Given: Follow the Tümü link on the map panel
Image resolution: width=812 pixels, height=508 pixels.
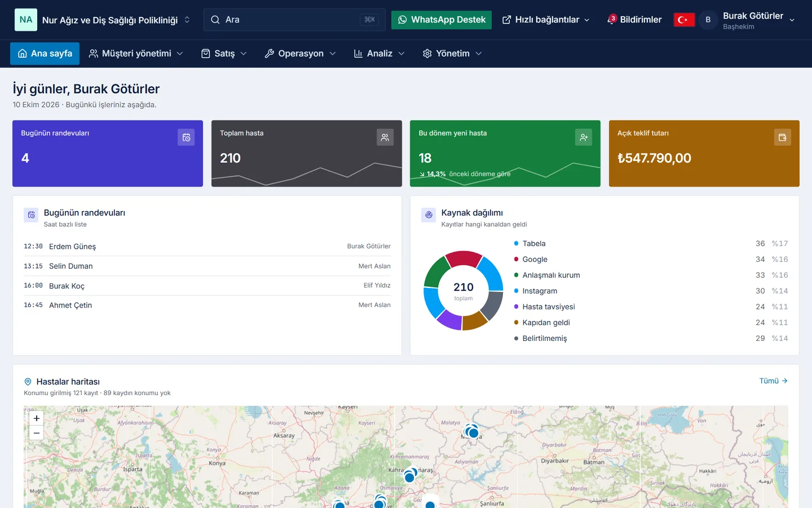Looking at the screenshot, I should point(773,381).
